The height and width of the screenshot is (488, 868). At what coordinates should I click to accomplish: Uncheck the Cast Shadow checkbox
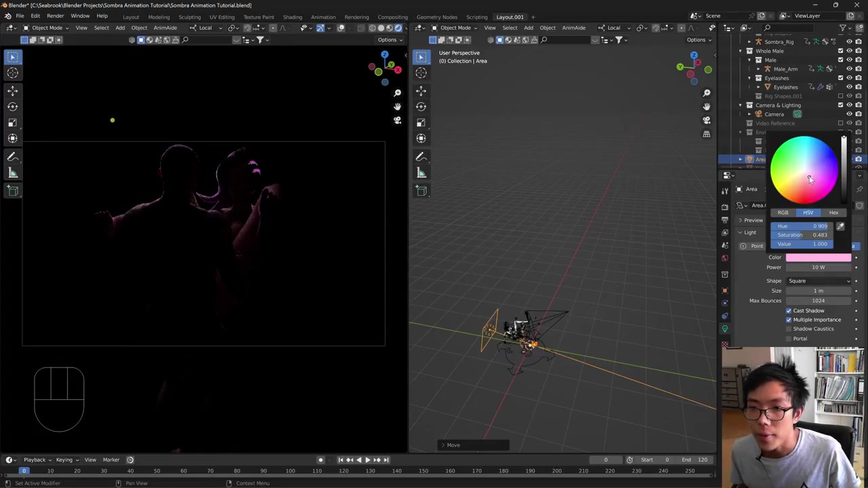pyautogui.click(x=789, y=310)
